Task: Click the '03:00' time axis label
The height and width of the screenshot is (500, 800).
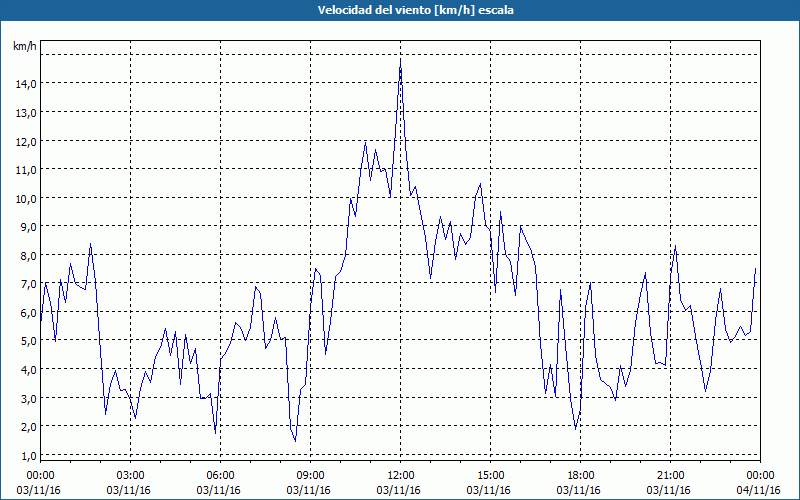Action: coord(131,476)
